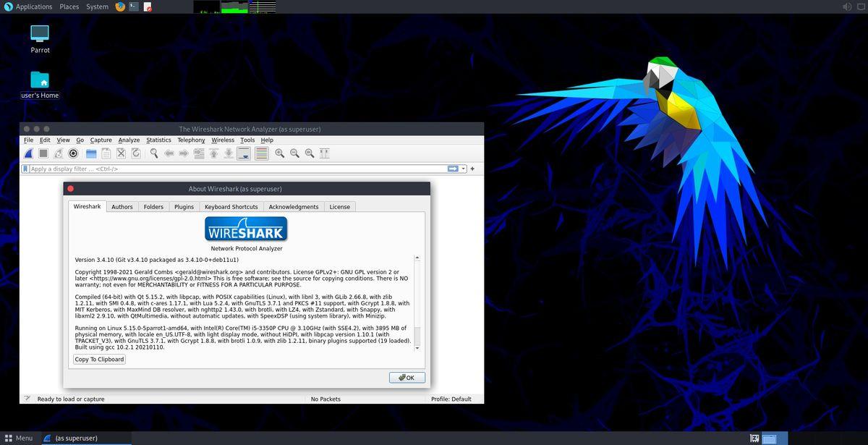Switch to the Keyboard Shortcuts tab
This screenshot has width=868, height=445.
pos(231,207)
